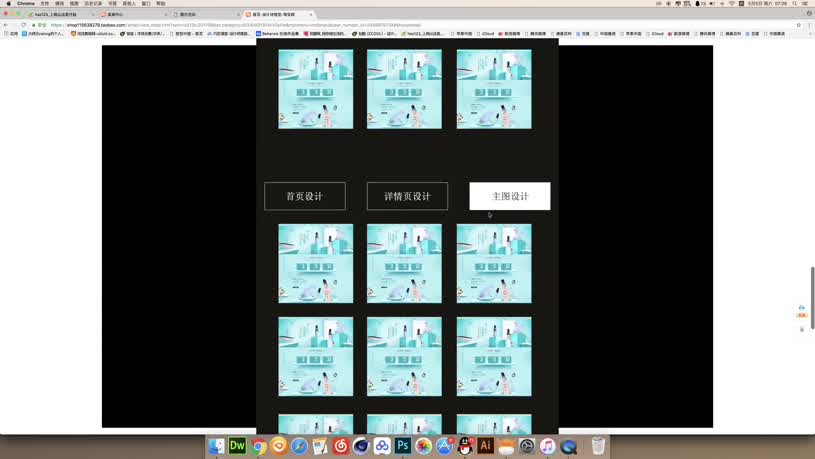This screenshot has width=815, height=459.
Task: Open Finder from the Dock
Action: click(x=216, y=446)
